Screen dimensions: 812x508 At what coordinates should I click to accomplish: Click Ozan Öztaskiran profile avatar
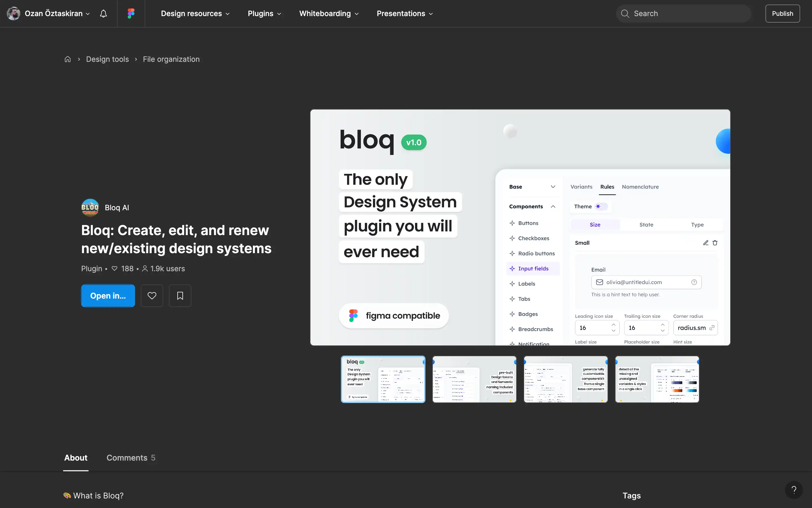click(14, 14)
